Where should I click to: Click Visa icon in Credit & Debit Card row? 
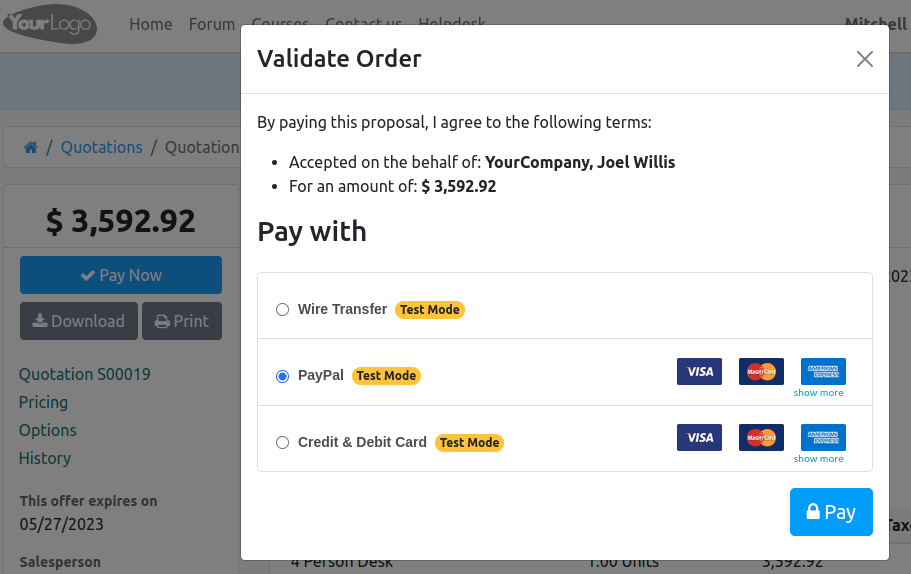(699, 438)
